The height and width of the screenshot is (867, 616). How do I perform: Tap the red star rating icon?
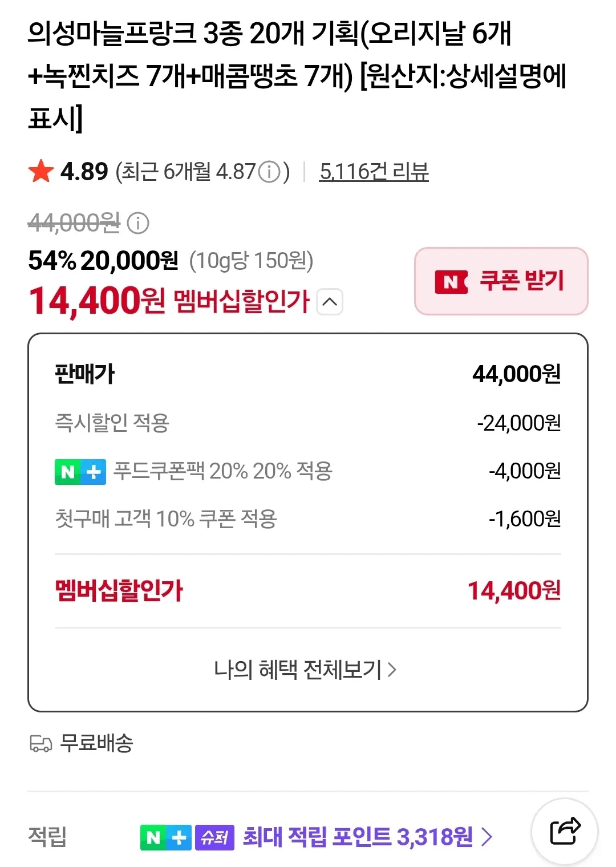(x=40, y=171)
